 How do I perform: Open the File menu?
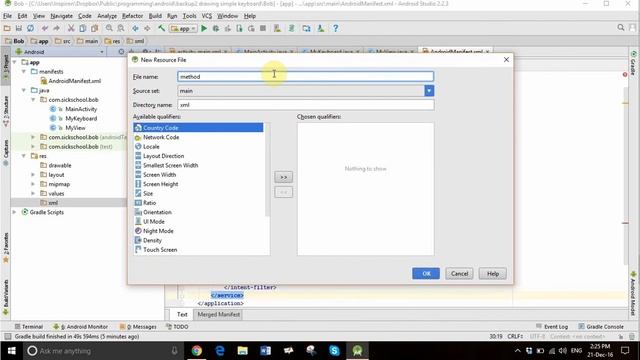point(7,16)
